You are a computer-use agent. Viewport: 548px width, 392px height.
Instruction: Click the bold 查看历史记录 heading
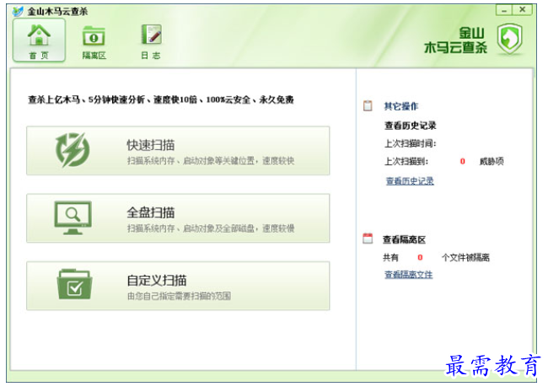[x=411, y=126]
